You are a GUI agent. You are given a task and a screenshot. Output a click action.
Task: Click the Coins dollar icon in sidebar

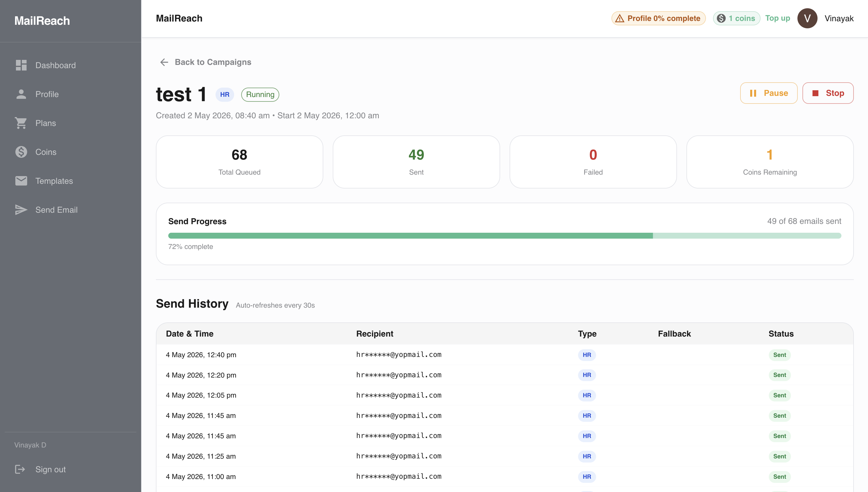tap(21, 152)
